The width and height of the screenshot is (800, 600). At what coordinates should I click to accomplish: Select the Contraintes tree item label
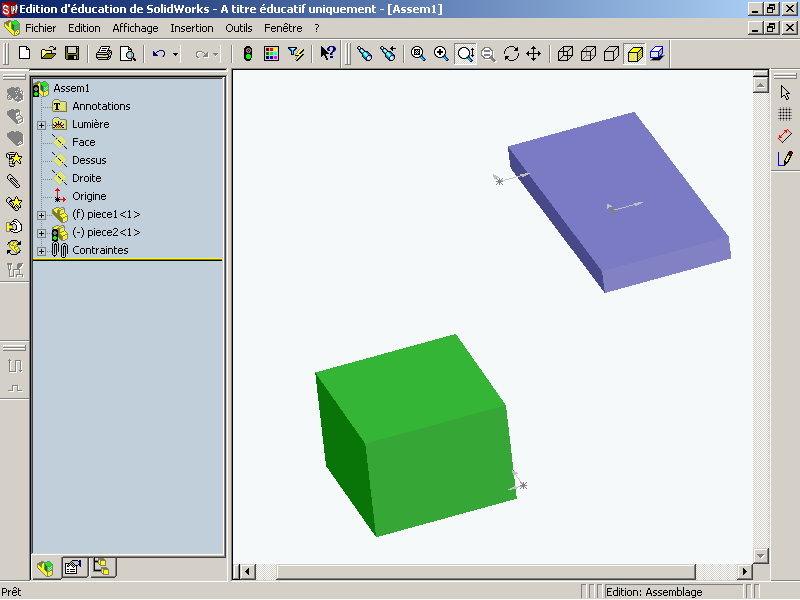(x=100, y=250)
